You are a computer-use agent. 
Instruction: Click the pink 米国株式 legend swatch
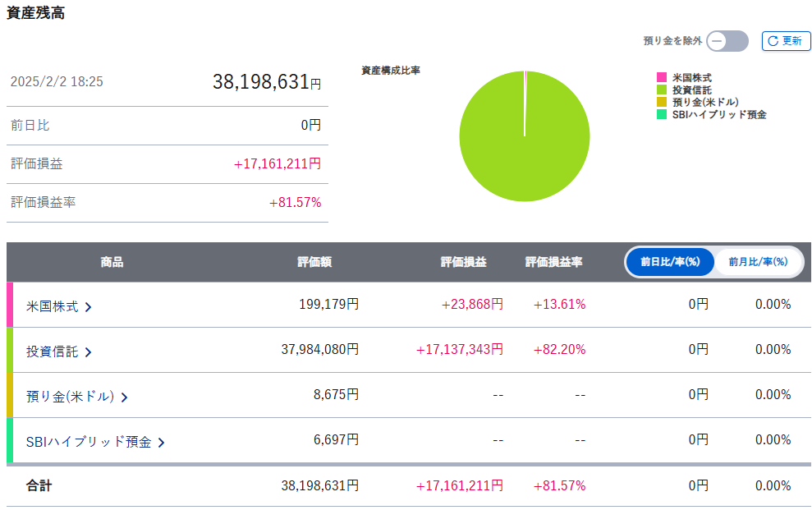(x=662, y=77)
